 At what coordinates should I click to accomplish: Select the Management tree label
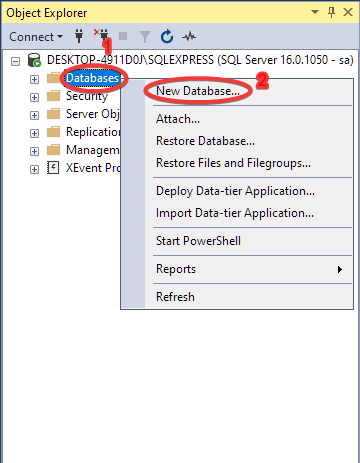coord(93,150)
